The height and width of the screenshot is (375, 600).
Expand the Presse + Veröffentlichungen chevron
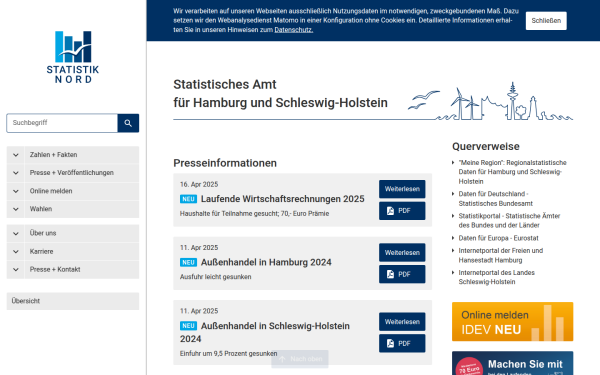click(16, 173)
